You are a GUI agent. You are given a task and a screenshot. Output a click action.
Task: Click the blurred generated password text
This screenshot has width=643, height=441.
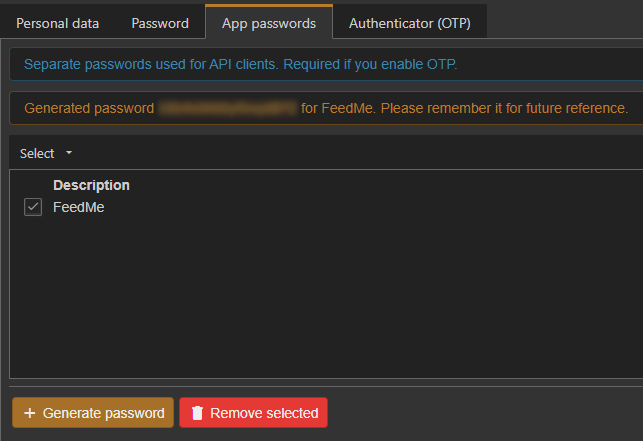227,108
